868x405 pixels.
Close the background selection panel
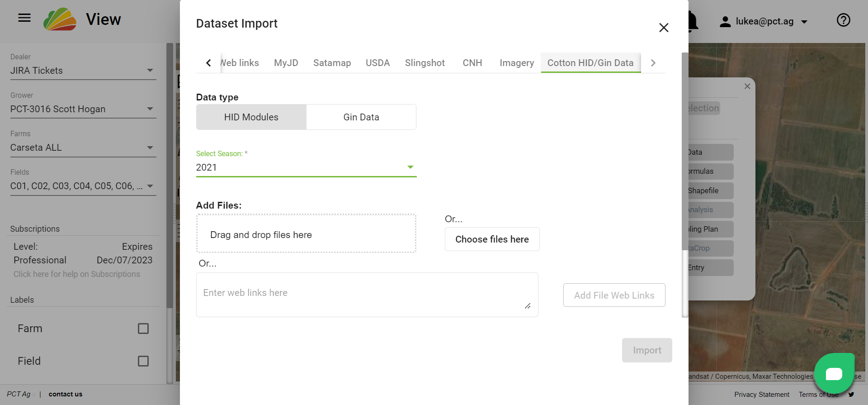pyautogui.click(x=747, y=86)
